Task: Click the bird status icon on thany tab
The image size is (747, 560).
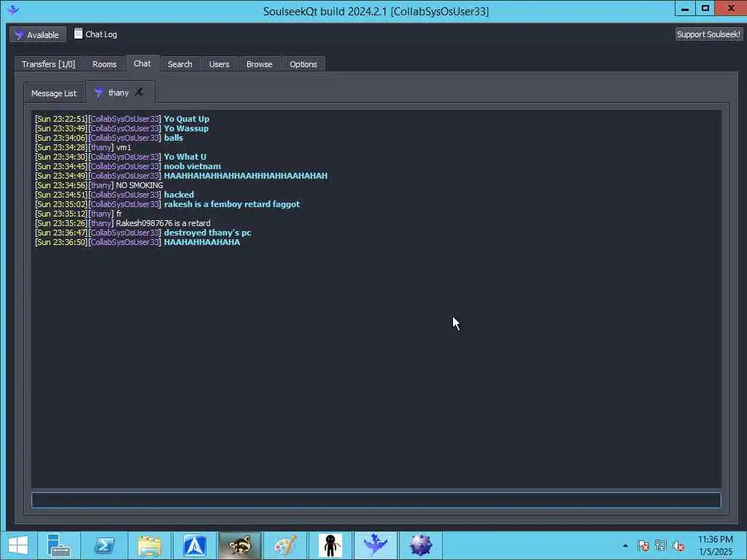Action: [98, 93]
